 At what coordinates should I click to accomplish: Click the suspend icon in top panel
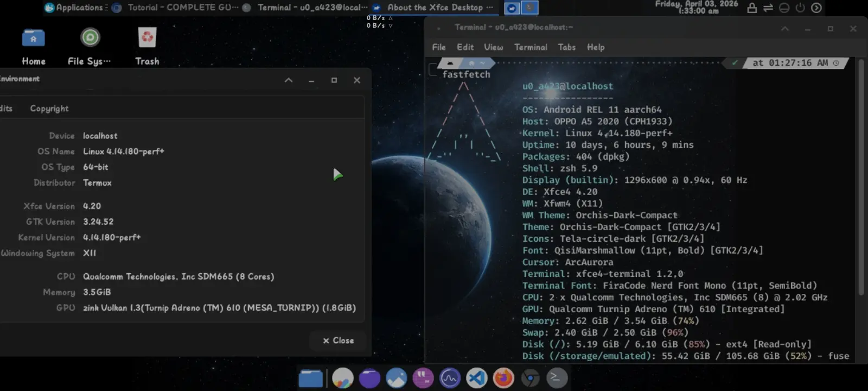pos(784,8)
